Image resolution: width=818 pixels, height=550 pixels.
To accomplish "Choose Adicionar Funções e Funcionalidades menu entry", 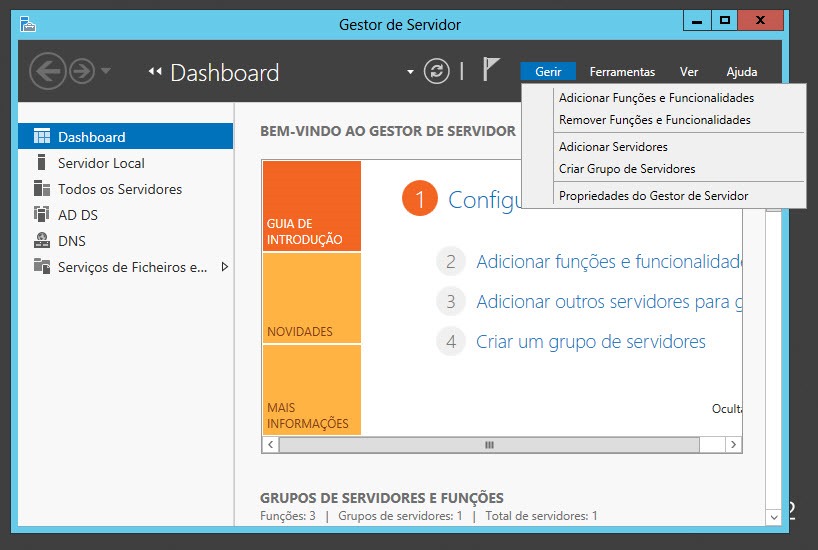I will pyautogui.click(x=656, y=98).
